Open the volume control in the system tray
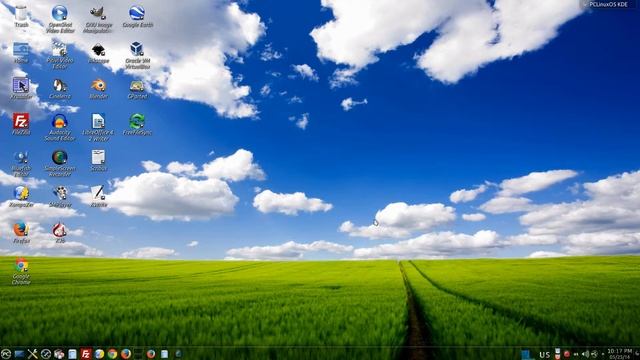 point(586,354)
